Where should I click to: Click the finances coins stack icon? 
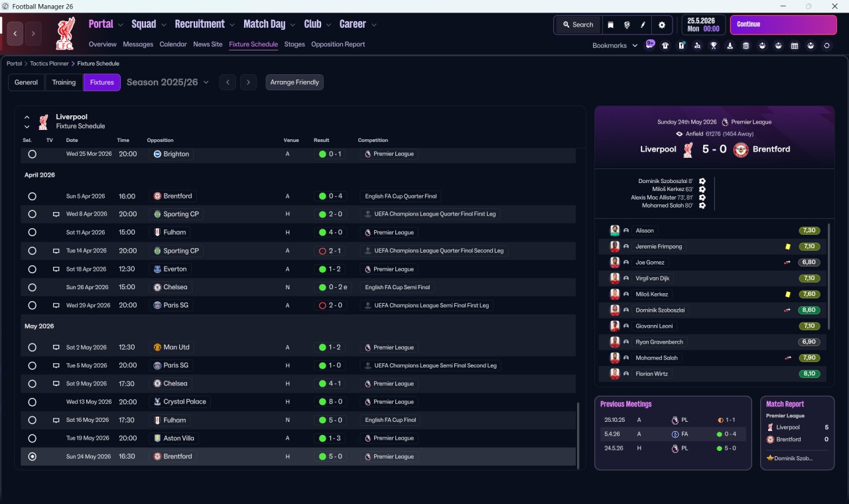pos(746,46)
